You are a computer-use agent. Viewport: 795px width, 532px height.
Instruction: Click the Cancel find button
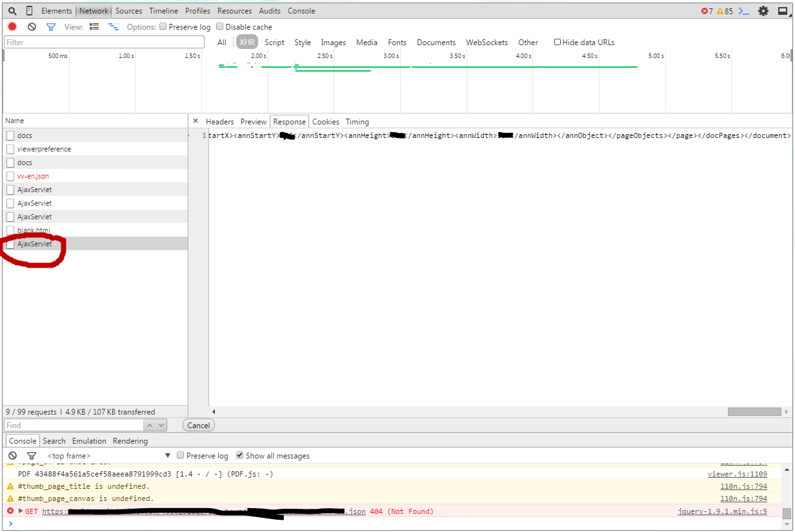[x=199, y=425]
